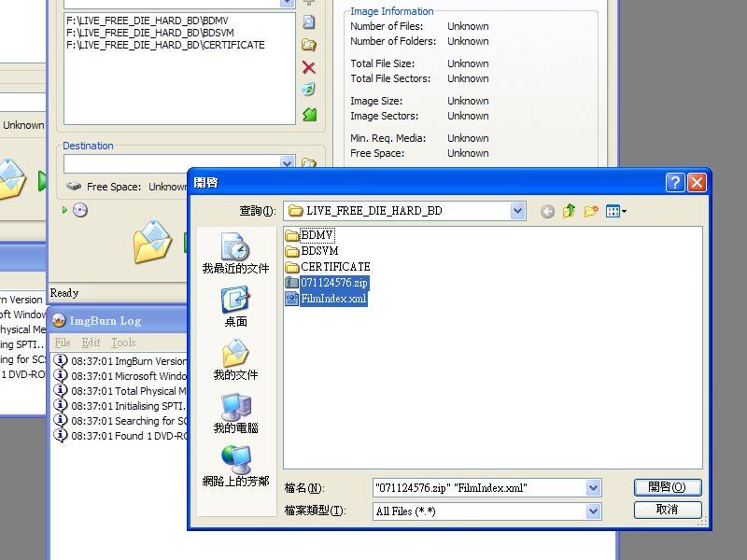Click the Browse for a folder icon
The height and width of the screenshot is (560, 747).
coord(309,45)
